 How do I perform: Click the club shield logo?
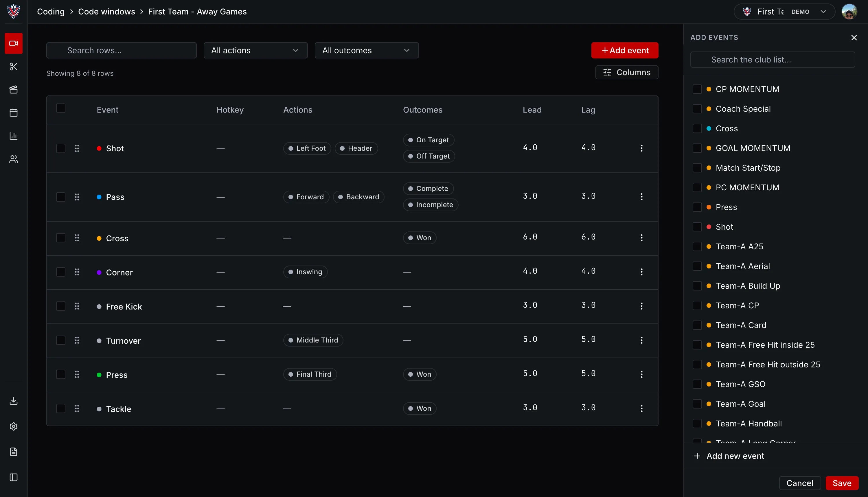14,11
